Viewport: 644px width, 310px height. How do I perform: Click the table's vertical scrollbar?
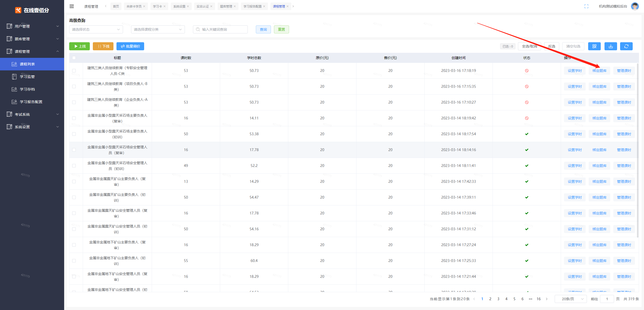pos(638,150)
